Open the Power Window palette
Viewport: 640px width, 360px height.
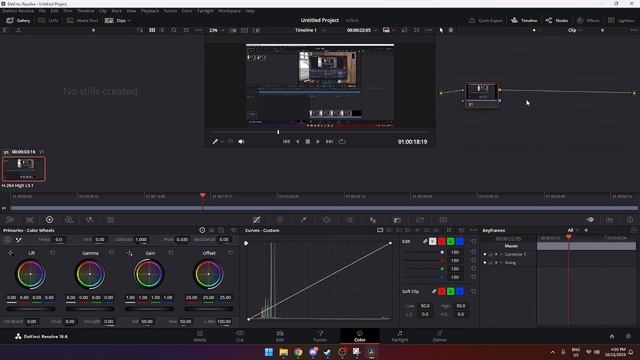327,220
